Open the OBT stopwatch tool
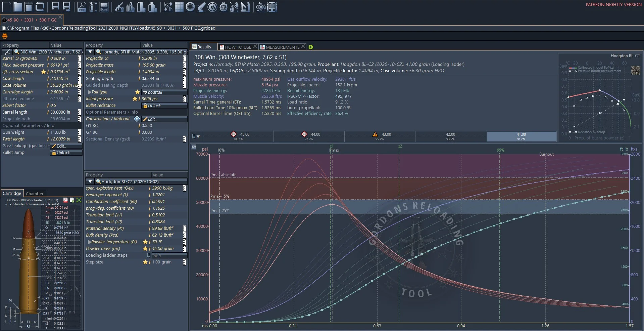Viewport: 644px width, 331px height. coord(223,7)
